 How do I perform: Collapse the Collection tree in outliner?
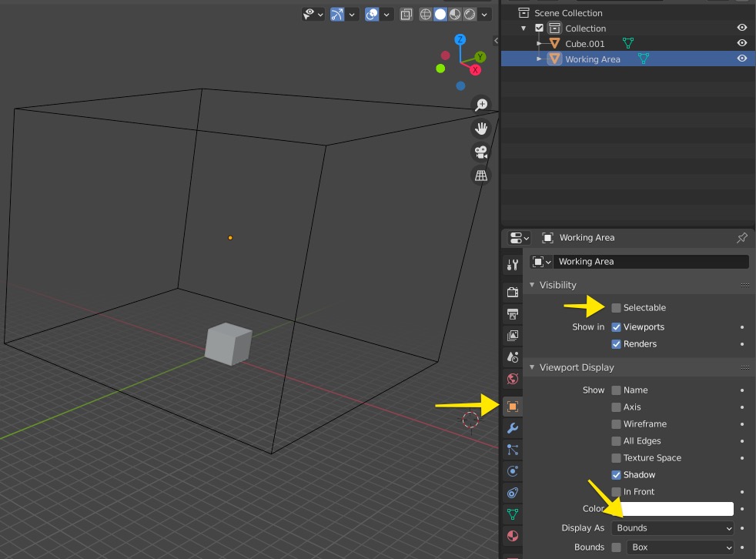point(524,28)
